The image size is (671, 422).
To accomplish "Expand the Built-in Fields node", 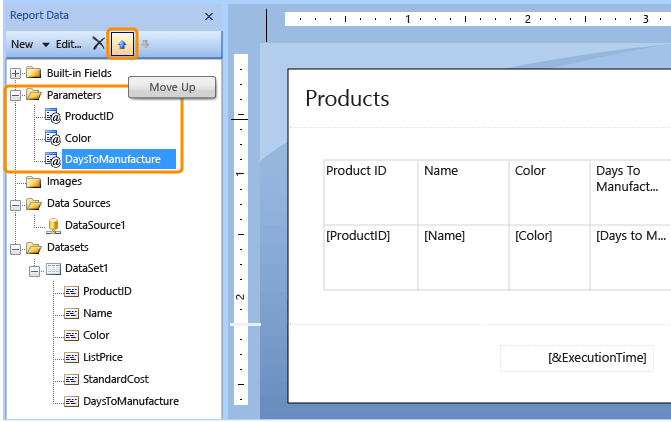I will tap(15, 73).
